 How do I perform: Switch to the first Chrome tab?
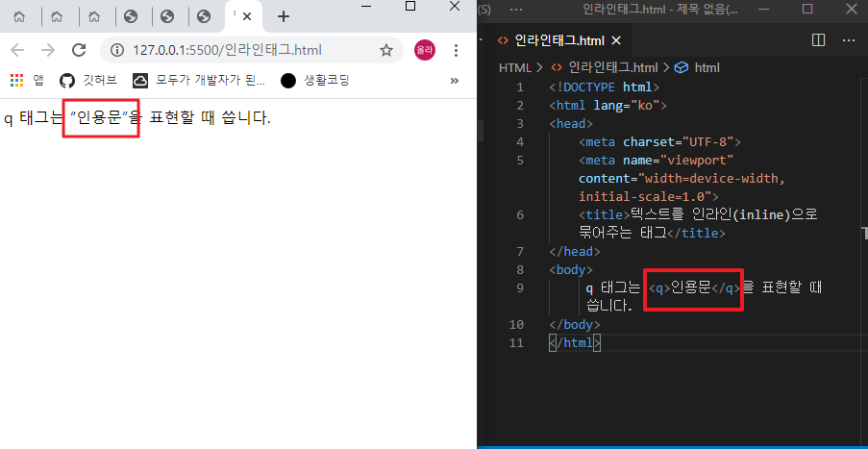pyautogui.click(x=19, y=17)
